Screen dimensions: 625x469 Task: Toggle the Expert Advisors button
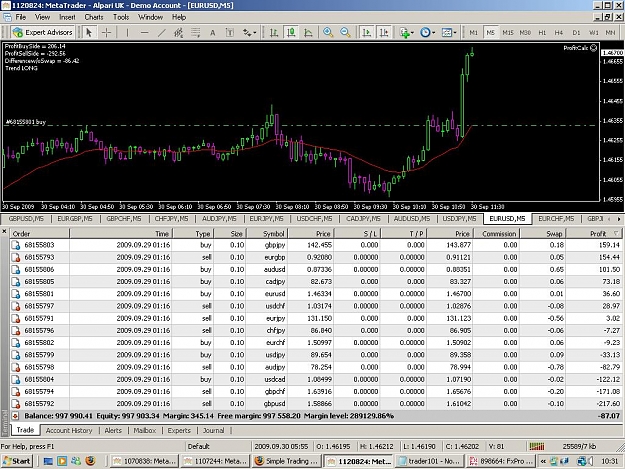point(42,32)
